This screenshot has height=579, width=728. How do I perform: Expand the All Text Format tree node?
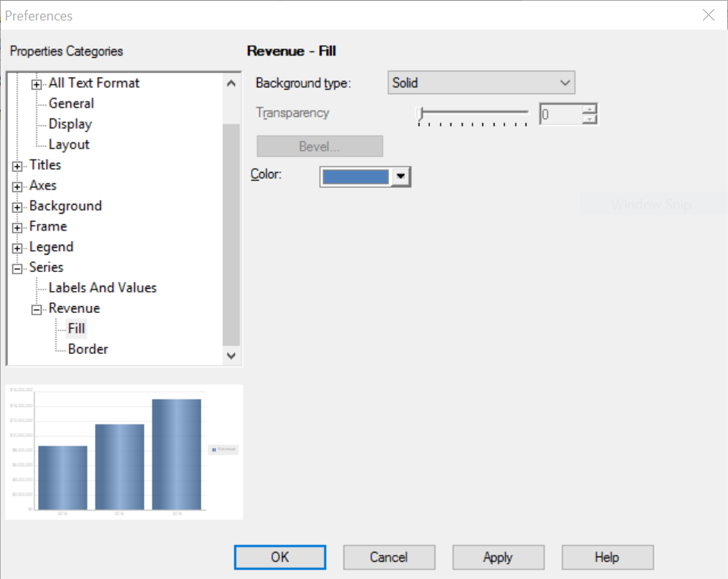click(x=36, y=83)
